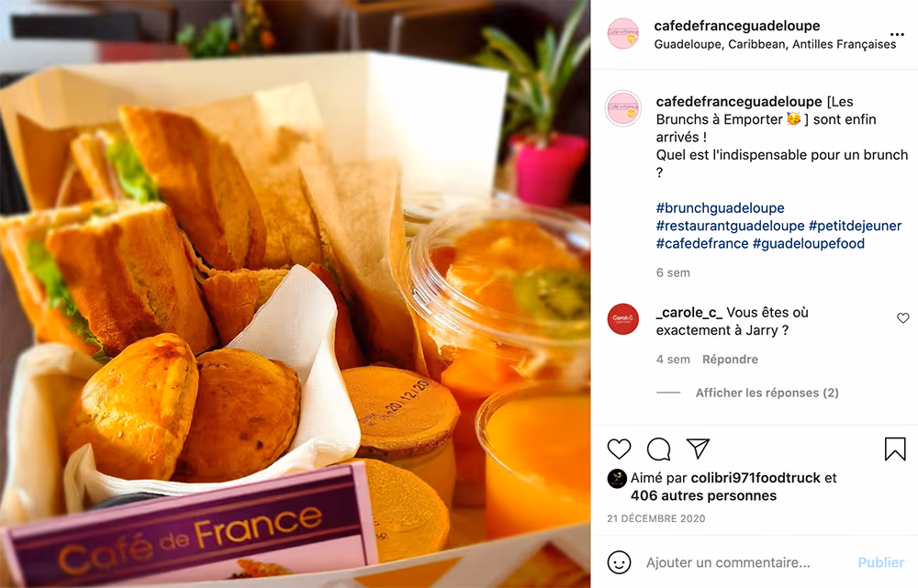Viewport: 918px width, 588px height.
Task: Open the Guadeloupe, Caribbean location link
Action: click(x=775, y=44)
